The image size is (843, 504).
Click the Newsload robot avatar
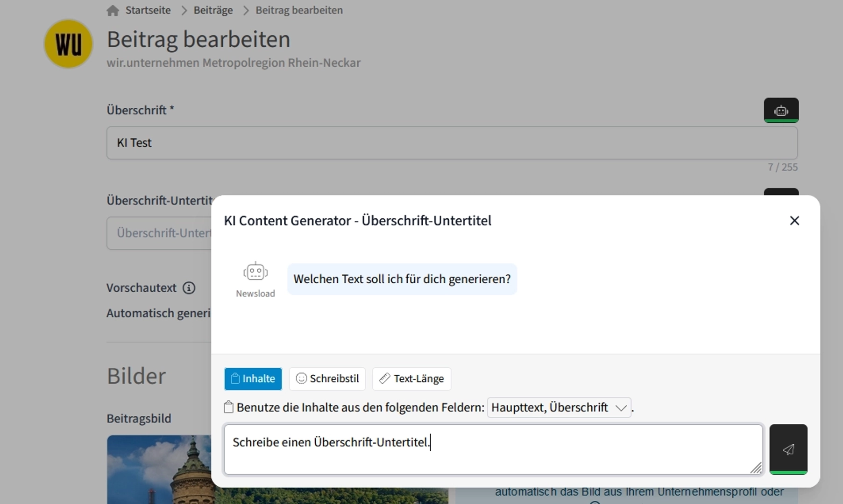coord(255,272)
